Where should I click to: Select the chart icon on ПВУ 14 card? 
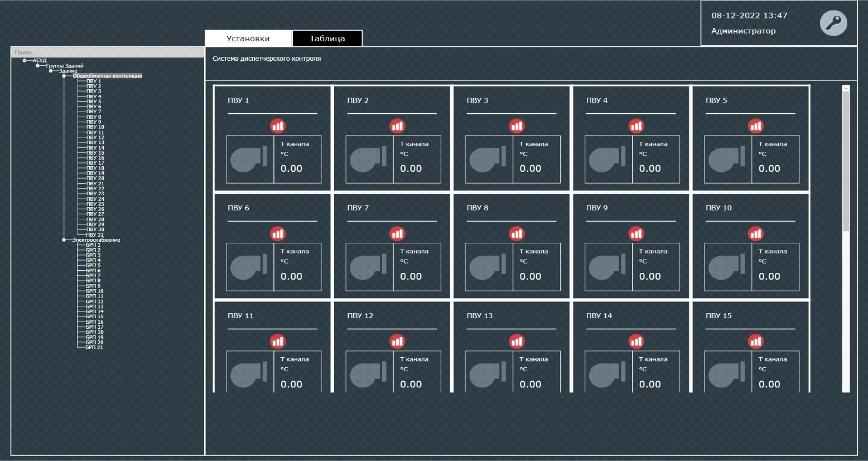[x=636, y=341]
